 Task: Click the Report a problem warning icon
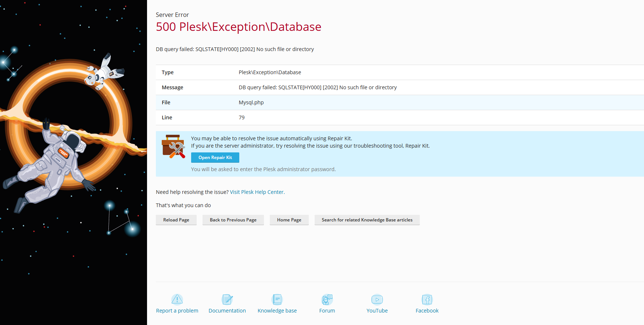[177, 300]
